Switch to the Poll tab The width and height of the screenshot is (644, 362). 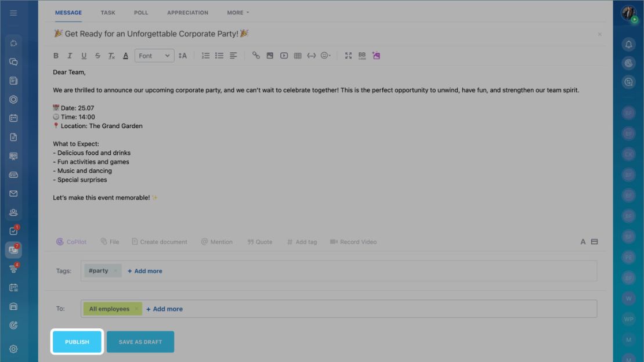(141, 13)
